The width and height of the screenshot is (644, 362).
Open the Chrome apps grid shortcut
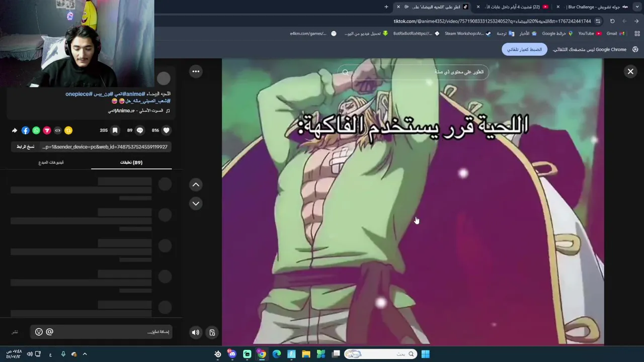coord(637,34)
